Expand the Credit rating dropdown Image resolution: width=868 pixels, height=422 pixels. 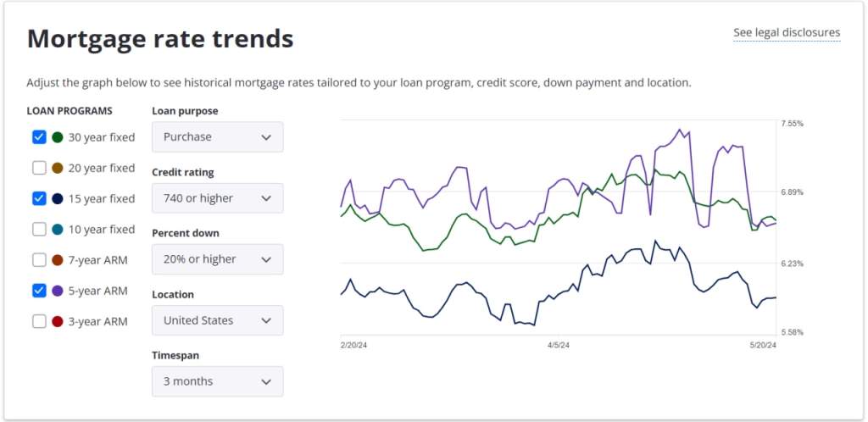pyautogui.click(x=217, y=198)
